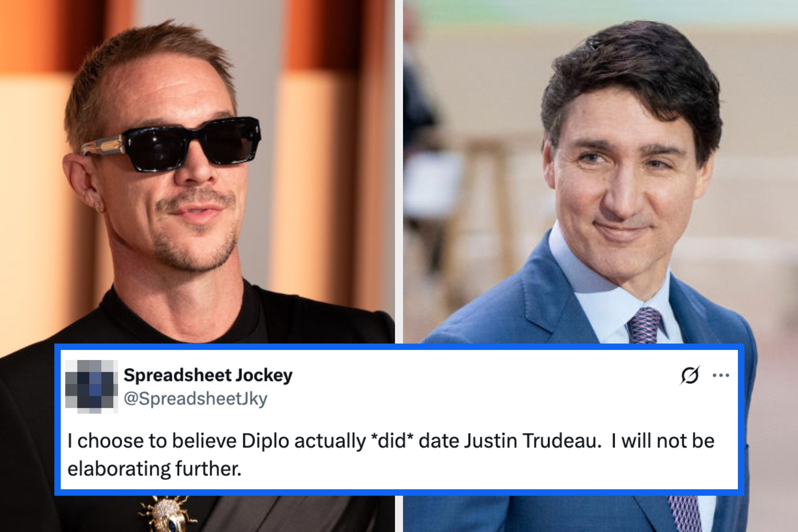
Task: Open the three-dot more options menu
Action: pyautogui.click(x=721, y=375)
